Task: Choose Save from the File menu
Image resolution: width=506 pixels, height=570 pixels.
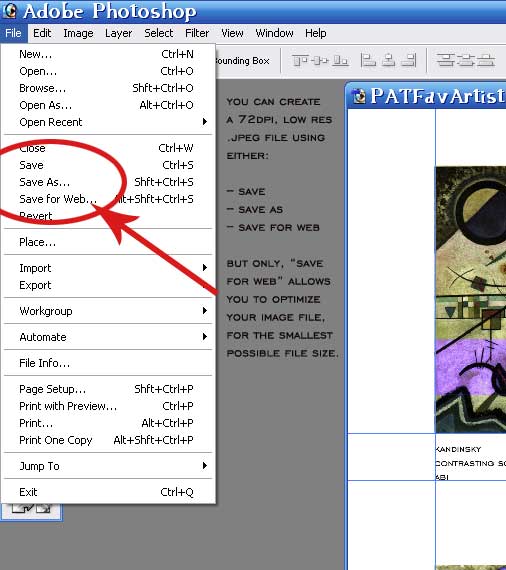Action: (108, 165)
